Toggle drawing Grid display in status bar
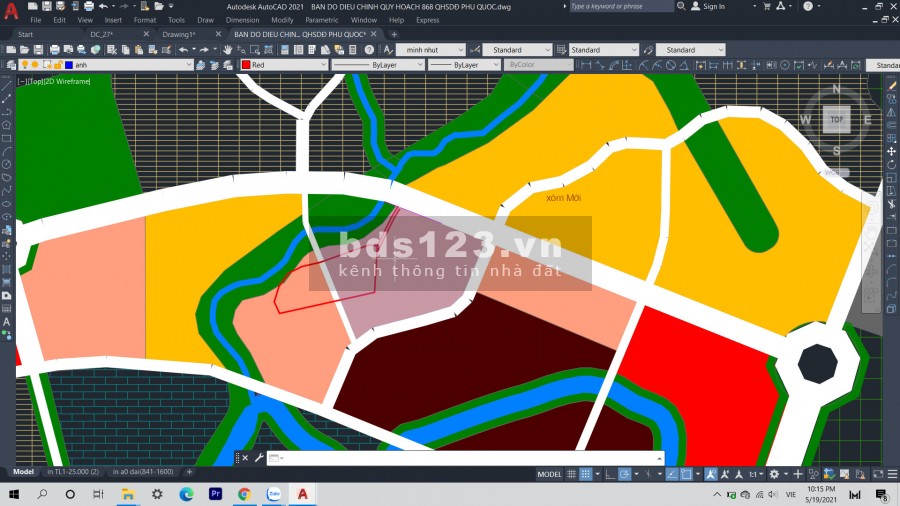Image resolution: width=900 pixels, height=506 pixels. [571, 474]
